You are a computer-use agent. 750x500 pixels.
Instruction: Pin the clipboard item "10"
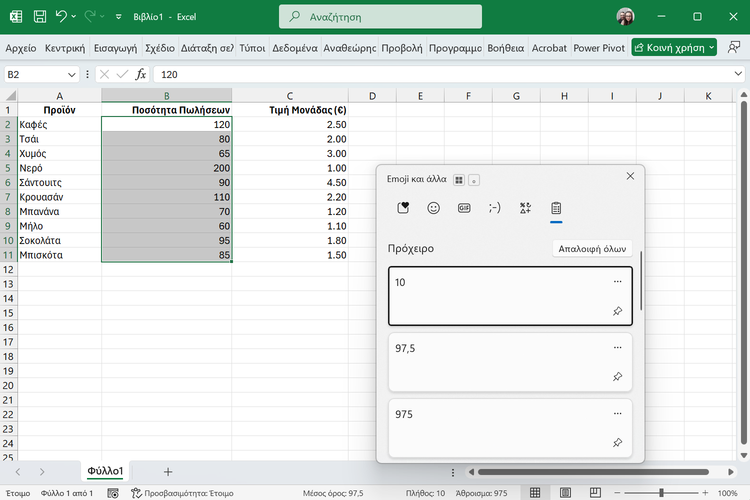tap(617, 311)
